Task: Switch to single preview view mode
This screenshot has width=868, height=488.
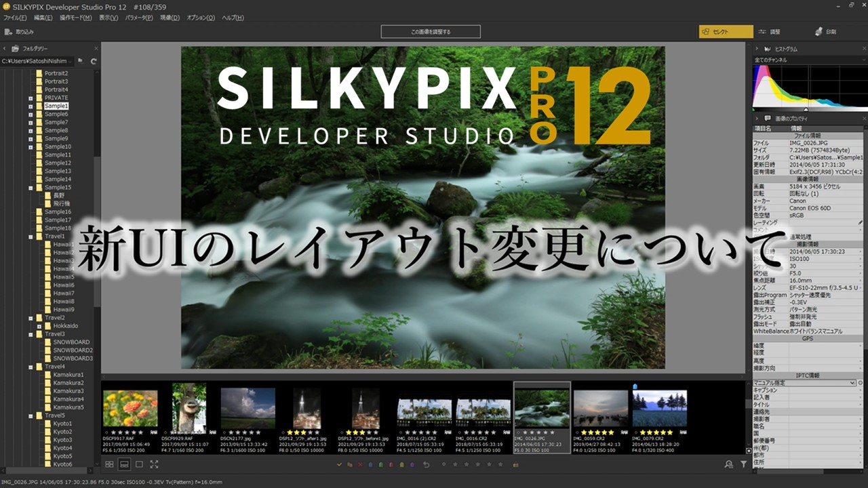Action: pos(139,464)
